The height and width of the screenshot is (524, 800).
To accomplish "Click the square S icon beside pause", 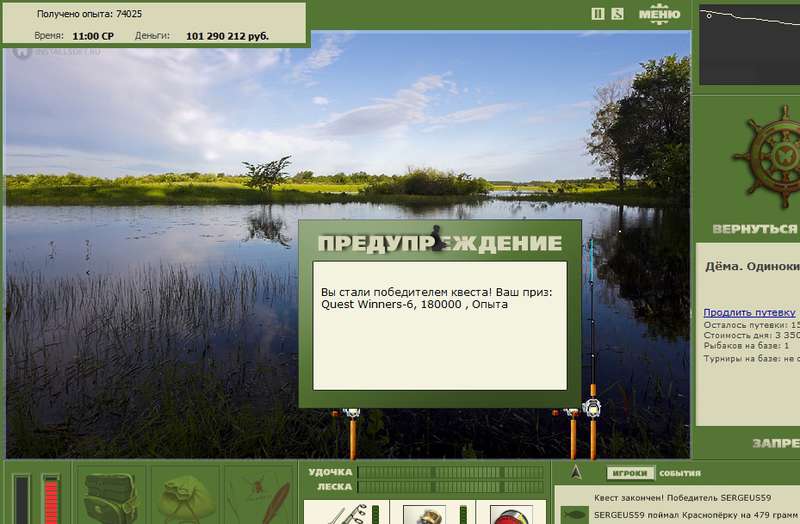I will (617, 14).
